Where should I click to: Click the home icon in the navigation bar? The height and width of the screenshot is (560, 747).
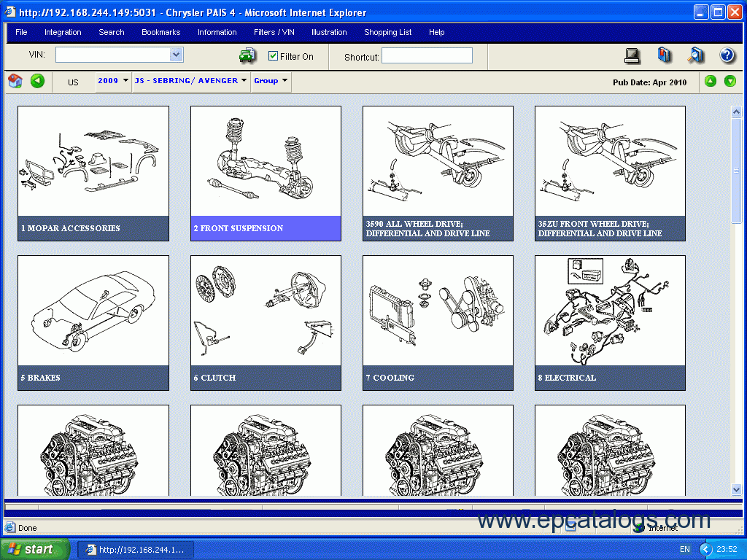[15, 80]
